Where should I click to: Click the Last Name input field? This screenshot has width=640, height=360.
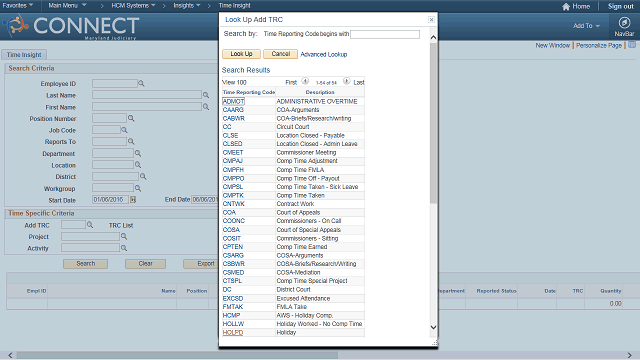click(x=147, y=95)
